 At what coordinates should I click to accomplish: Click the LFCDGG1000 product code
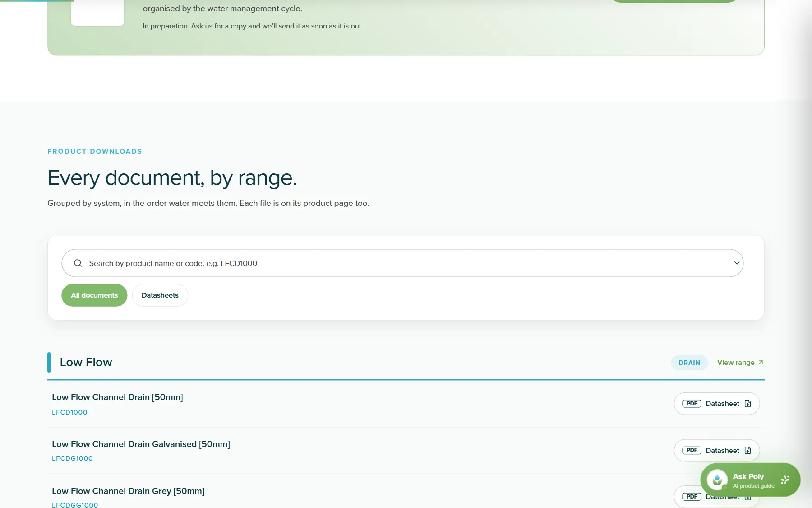75,505
